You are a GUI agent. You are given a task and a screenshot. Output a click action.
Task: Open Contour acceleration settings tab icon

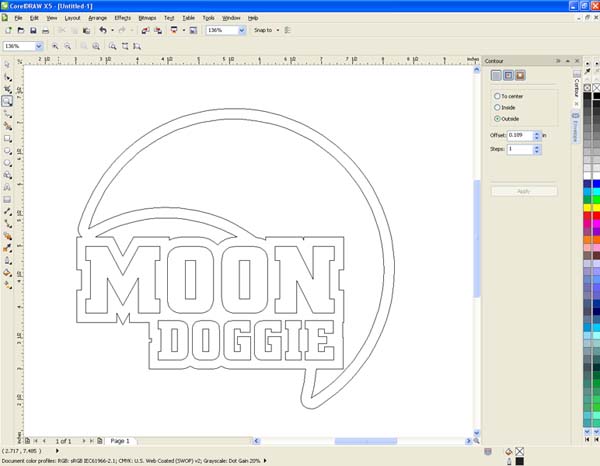pyautogui.click(x=520, y=75)
